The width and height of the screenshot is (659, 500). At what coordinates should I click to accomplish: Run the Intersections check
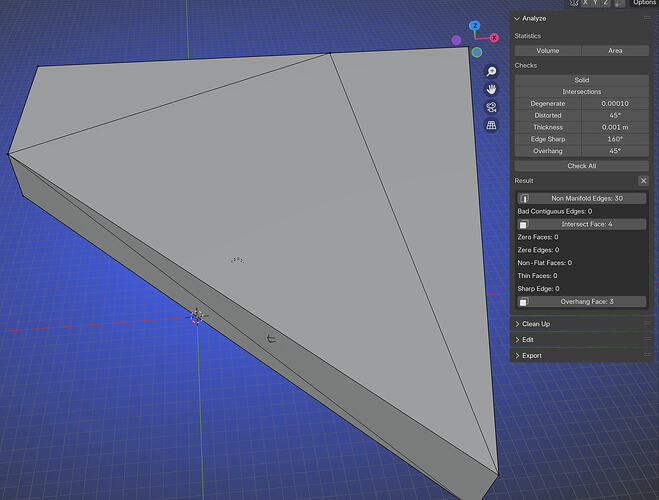[x=582, y=92]
